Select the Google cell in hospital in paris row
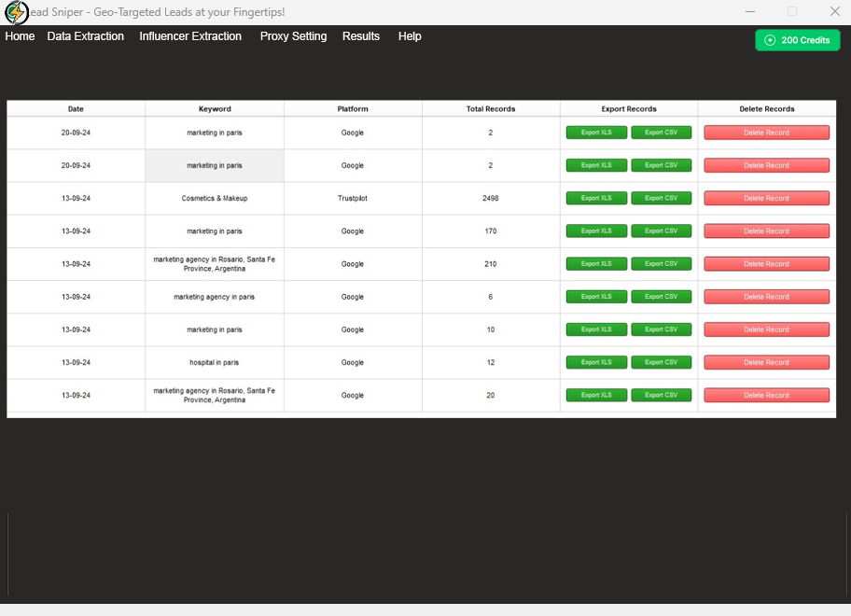Screen dimensions: 851x616 353,362
